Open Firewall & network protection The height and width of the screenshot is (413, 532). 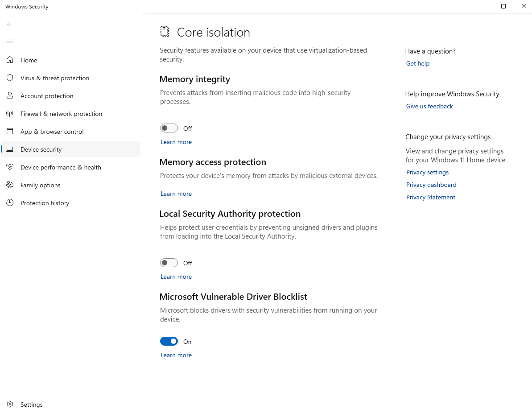click(x=61, y=113)
